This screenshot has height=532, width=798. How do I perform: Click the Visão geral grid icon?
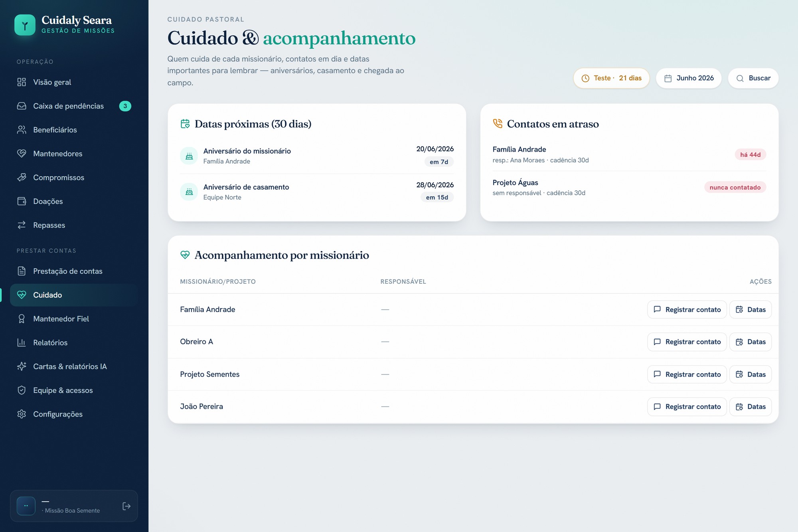pos(22,82)
